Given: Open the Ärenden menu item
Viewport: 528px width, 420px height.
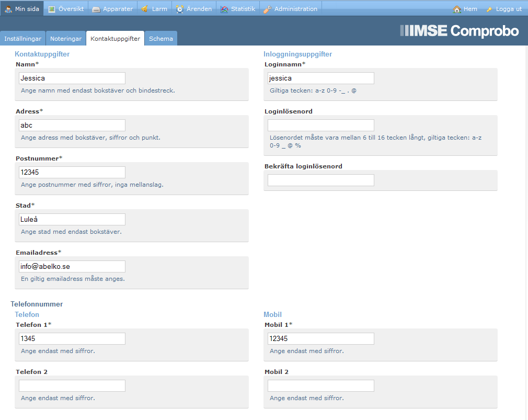Looking at the screenshot, I should pyautogui.click(x=194, y=9).
